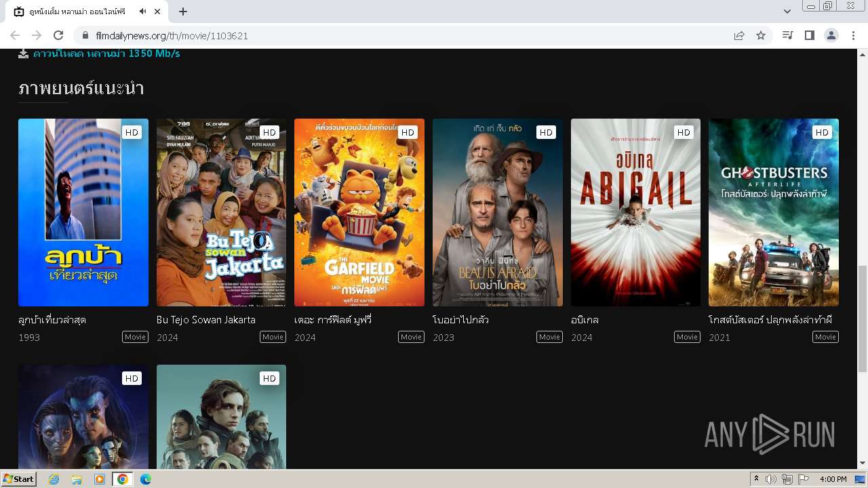Open the Chrome three-dot menu
This screenshot has width=868, height=488.
(854, 35)
